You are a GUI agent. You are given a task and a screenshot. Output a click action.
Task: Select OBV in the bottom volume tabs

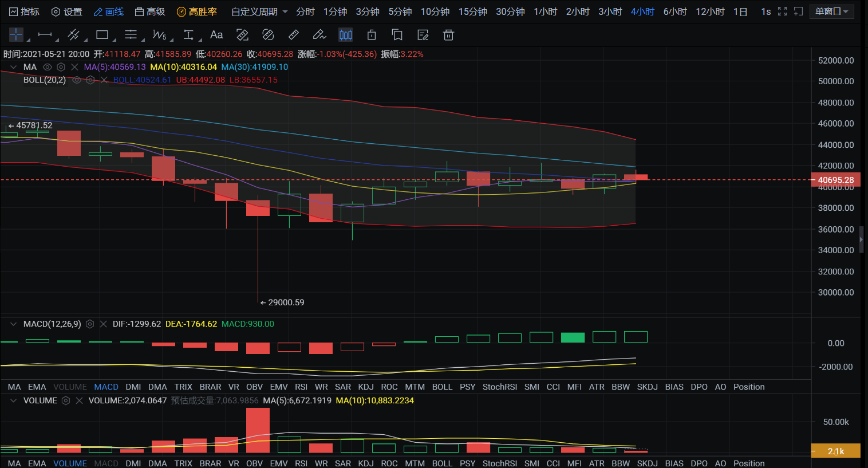(x=254, y=463)
